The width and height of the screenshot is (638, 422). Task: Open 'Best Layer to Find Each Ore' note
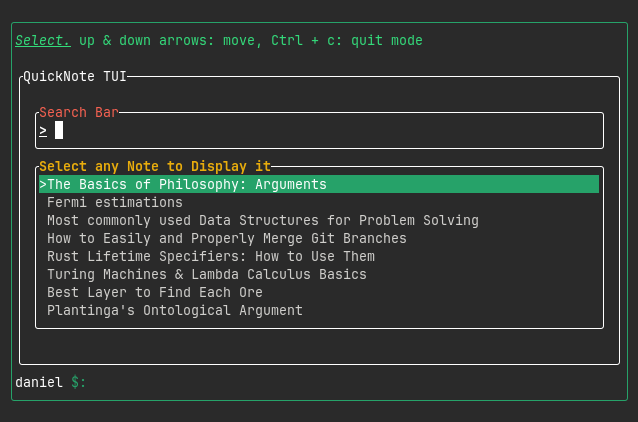coord(155,292)
